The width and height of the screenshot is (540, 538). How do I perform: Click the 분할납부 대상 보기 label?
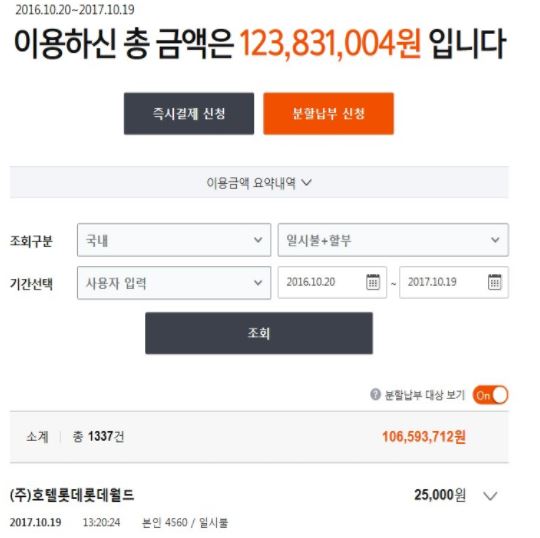[425, 395]
